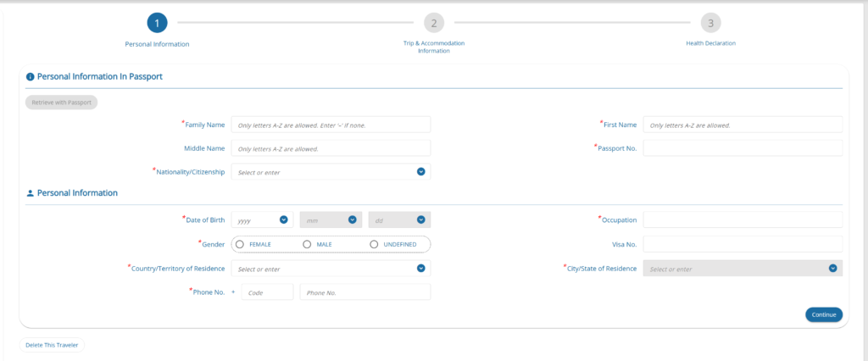
Task: Open the birth day dropdown
Action: click(420, 220)
